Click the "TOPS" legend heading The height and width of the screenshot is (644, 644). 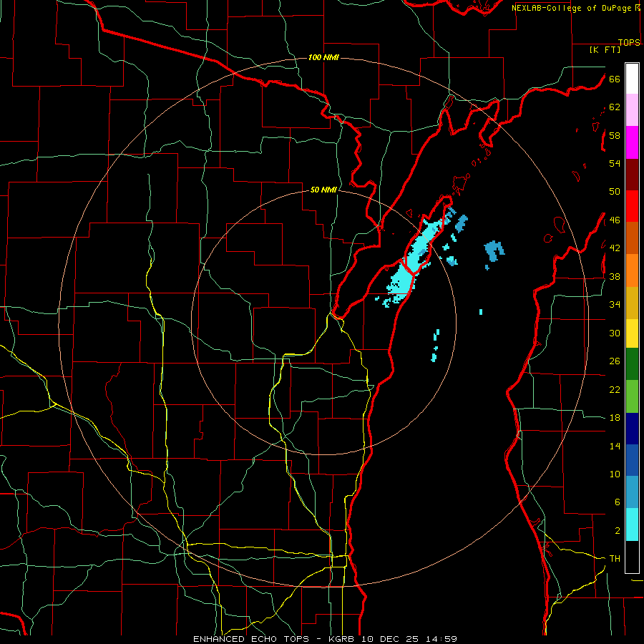[x=629, y=42]
